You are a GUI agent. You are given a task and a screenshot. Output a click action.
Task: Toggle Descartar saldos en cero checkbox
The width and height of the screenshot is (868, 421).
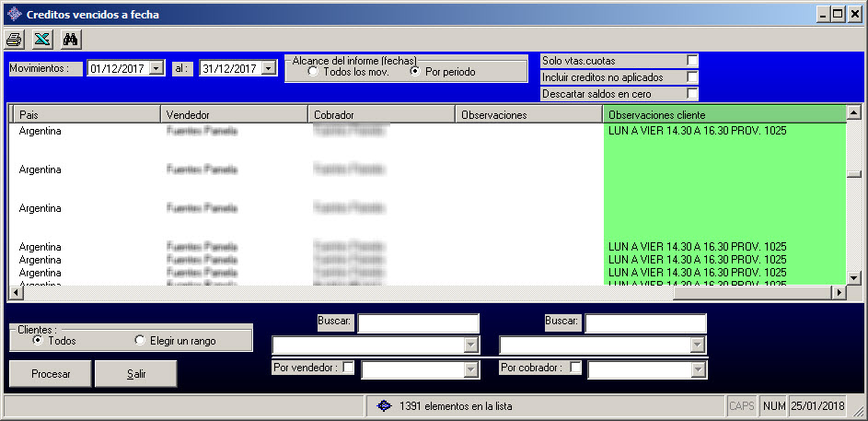692,93
